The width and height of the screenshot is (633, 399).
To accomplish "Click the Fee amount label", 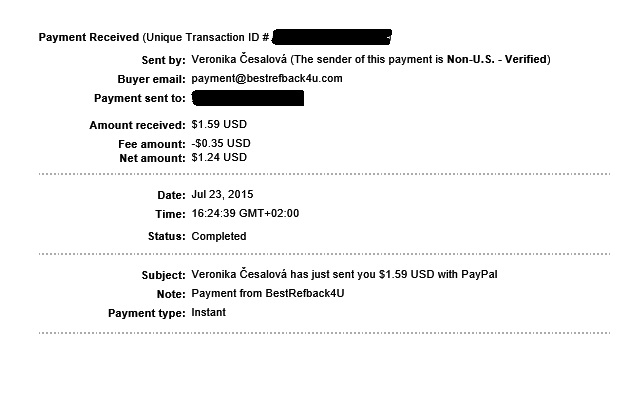I will point(152,144).
